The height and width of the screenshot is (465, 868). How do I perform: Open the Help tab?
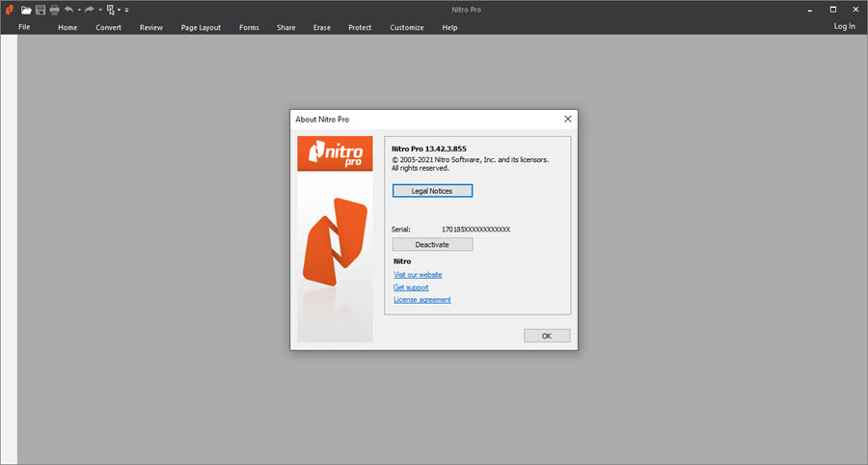449,27
